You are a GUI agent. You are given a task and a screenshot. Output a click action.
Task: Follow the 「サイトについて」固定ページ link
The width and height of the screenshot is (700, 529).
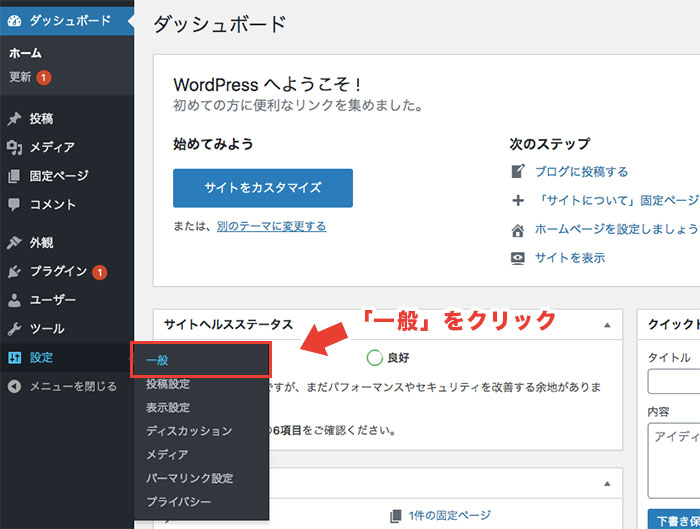tap(617, 200)
